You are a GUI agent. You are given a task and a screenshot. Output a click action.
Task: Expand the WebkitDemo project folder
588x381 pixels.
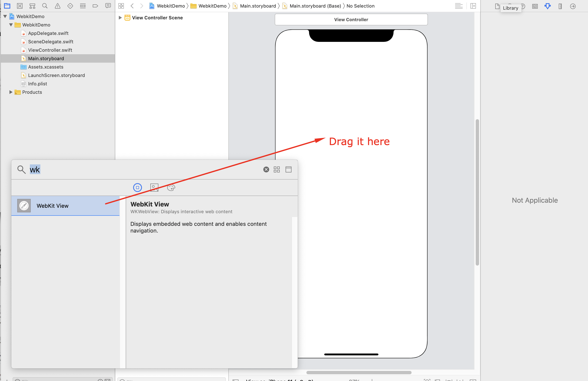[x=5, y=16]
